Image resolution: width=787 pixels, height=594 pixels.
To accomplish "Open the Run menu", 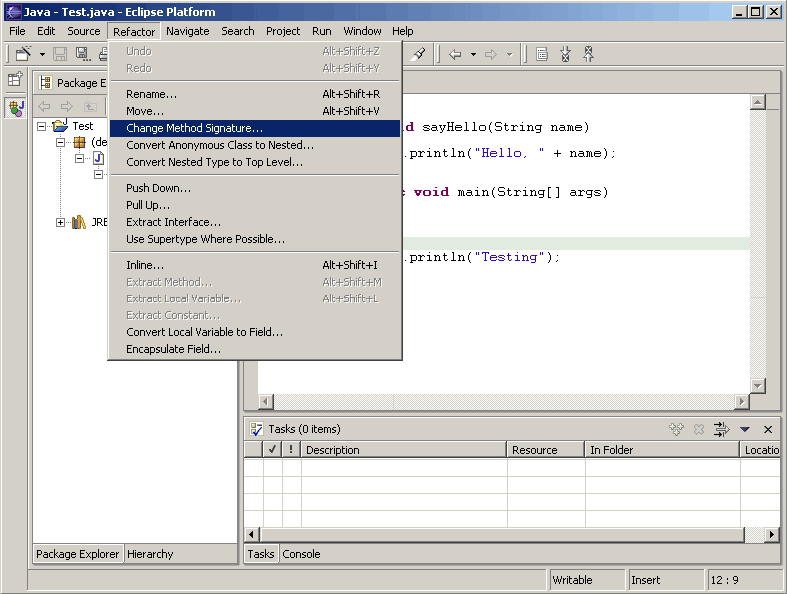I will pyautogui.click(x=322, y=31).
